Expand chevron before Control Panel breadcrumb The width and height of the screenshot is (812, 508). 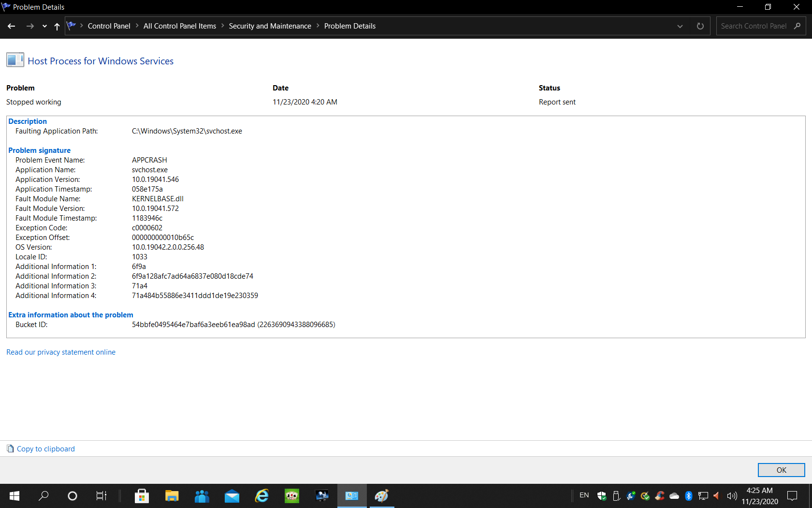[x=82, y=26]
